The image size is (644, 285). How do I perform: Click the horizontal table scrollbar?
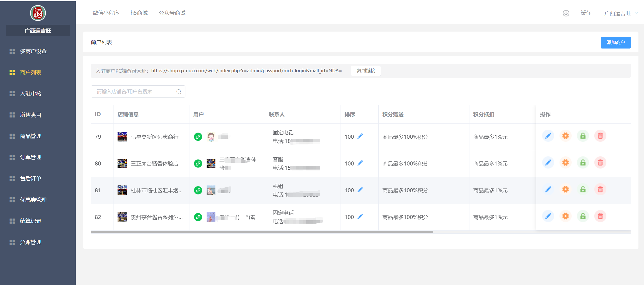(262, 232)
